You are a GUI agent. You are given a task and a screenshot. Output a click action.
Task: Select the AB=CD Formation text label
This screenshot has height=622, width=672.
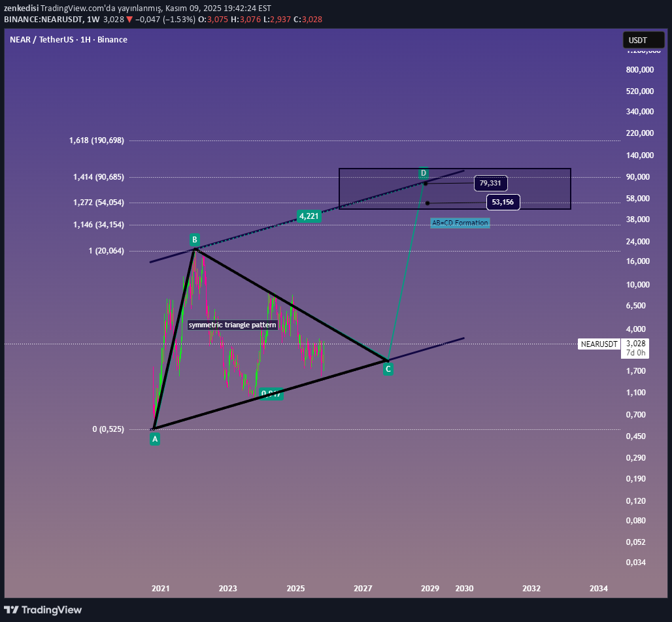tap(460, 223)
